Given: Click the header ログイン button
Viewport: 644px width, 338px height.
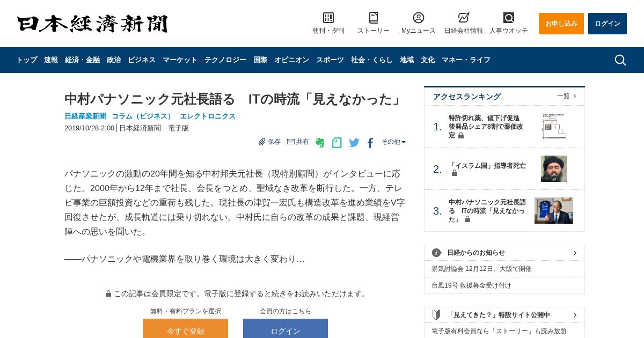Looking at the screenshot, I should coord(608,24).
